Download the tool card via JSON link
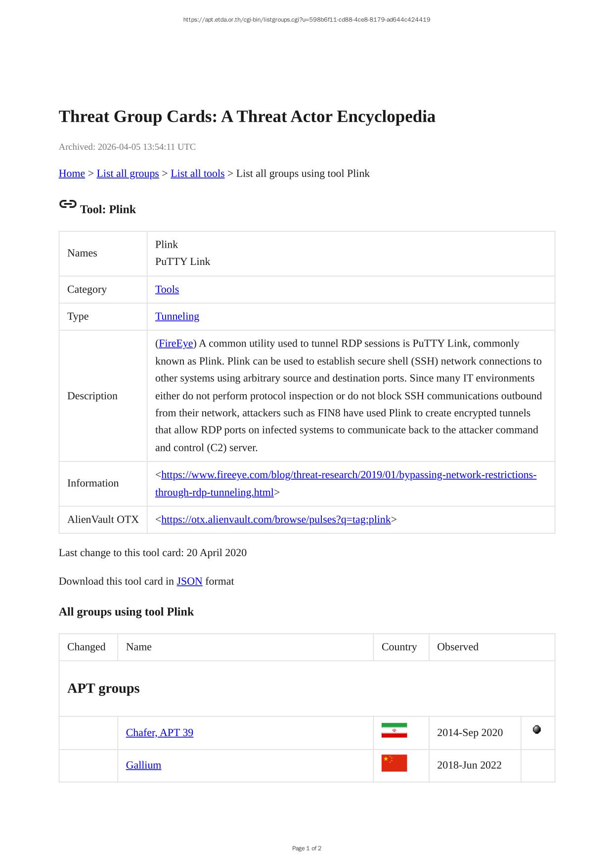The image size is (614, 868). click(x=189, y=581)
